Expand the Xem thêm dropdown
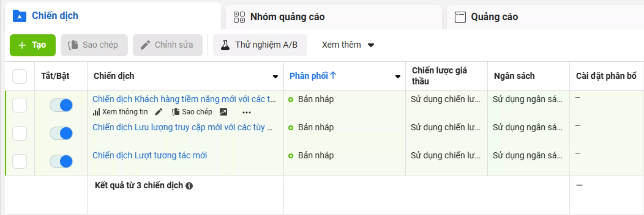Image resolution: width=644 pixels, height=215 pixels. [x=348, y=45]
